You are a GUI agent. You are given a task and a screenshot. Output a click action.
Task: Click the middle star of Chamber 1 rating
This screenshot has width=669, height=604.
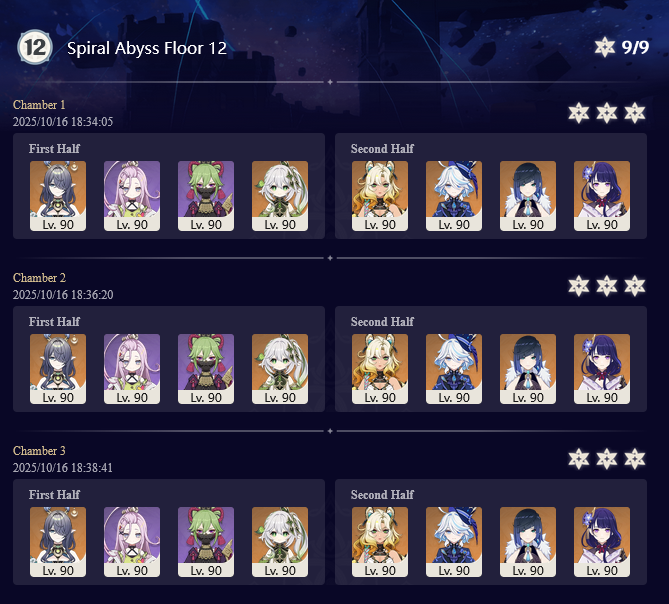click(x=607, y=113)
